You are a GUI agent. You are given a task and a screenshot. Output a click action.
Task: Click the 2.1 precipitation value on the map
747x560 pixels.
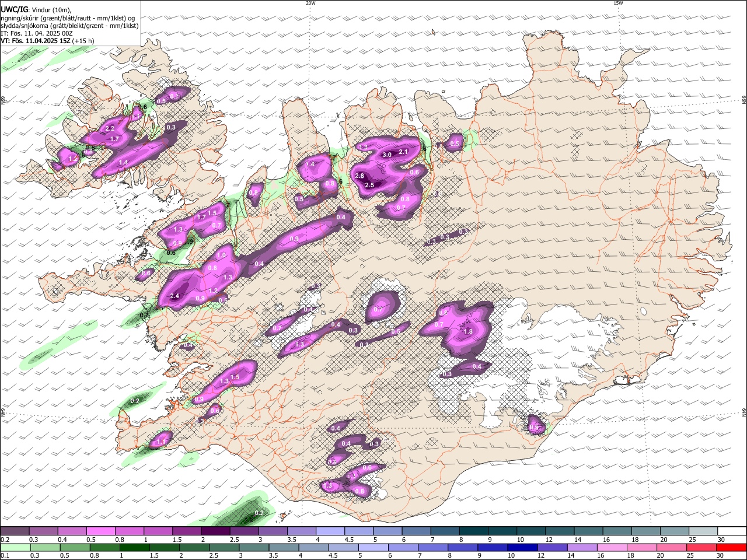pyautogui.click(x=403, y=152)
